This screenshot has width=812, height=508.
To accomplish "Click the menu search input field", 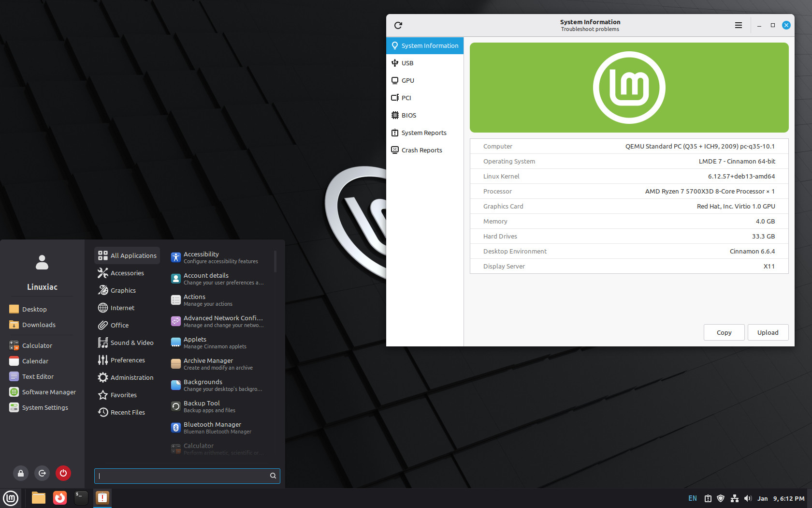I will click(x=184, y=476).
